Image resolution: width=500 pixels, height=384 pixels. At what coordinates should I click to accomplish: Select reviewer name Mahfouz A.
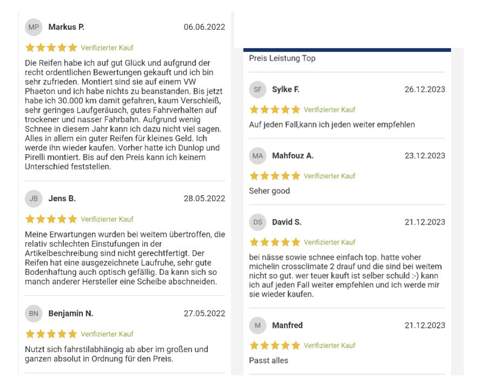click(293, 156)
